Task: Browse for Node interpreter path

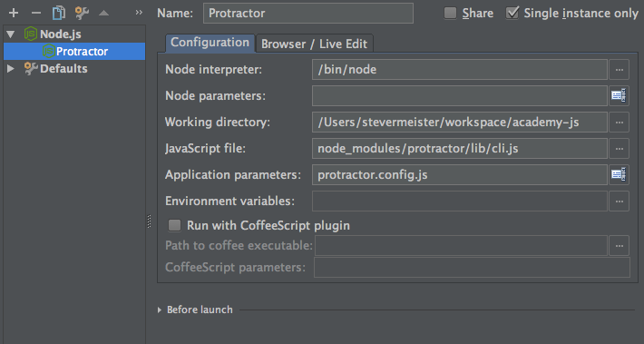Action: coord(619,70)
